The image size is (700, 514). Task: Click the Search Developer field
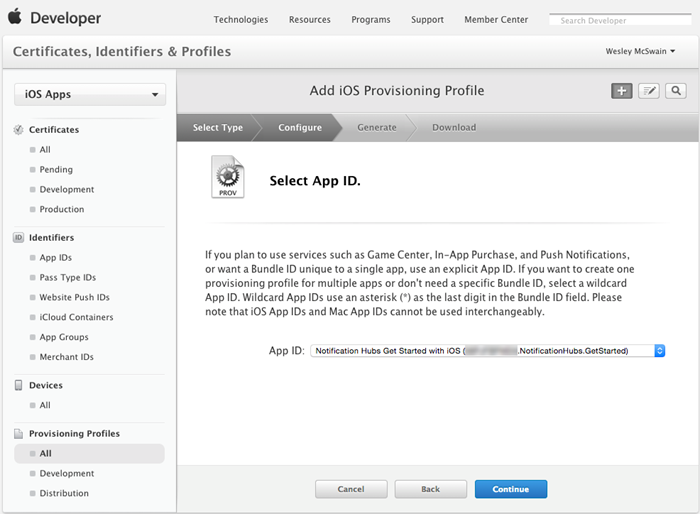pyautogui.click(x=620, y=20)
